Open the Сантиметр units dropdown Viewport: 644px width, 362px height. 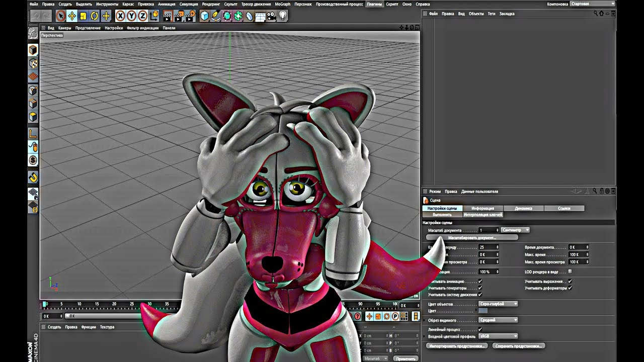pyautogui.click(x=515, y=230)
